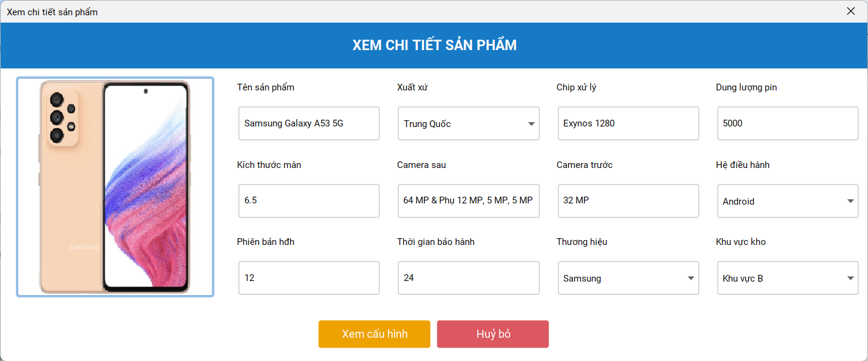Screen dimensions: 868x361
Task: Select the Samsung Galaxy A53 product image
Action: (115, 187)
